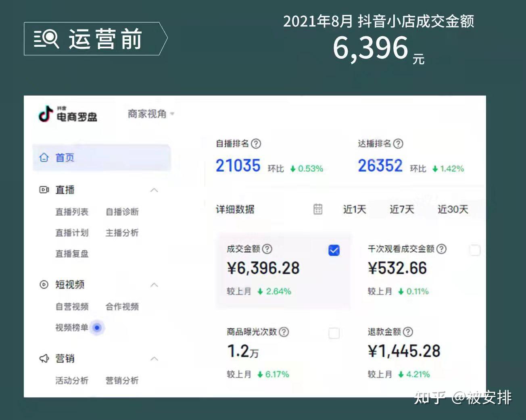The height and width of the screenshot is (420, 526).
Task: Click the ¥6,396.28 amount
Action: (x=263, y=268)
